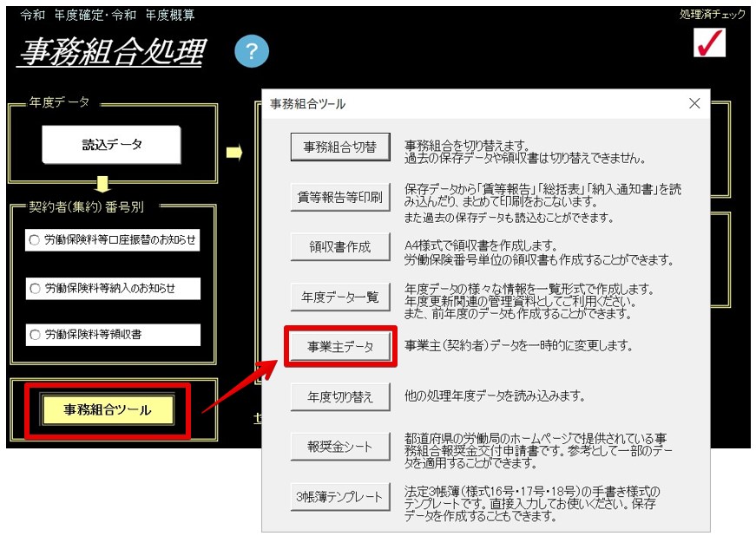
Task: Open 賃等報告等印刷 in the dialog
Action: pyautogui.click(x=340, y=197)
